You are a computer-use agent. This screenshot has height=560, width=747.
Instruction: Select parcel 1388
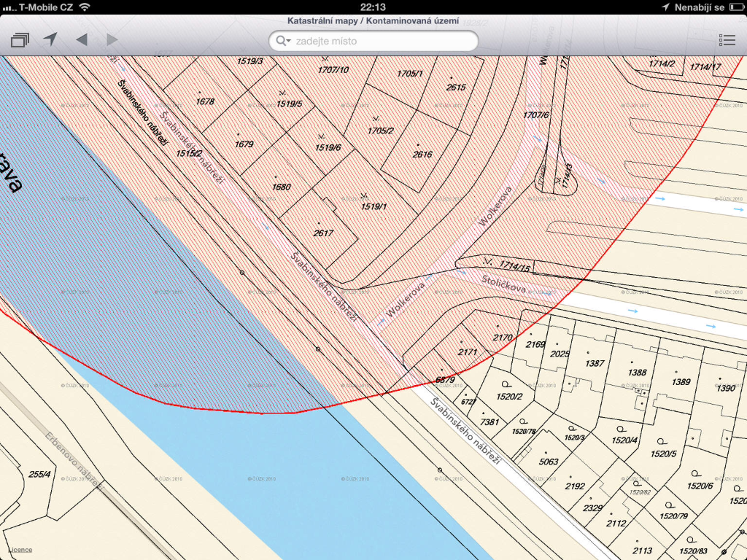pos(638,373)
